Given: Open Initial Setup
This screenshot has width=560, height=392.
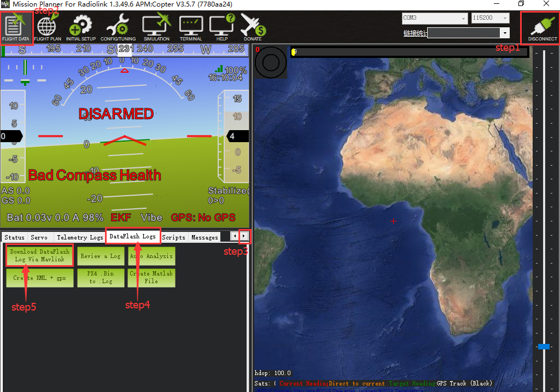Looking at the screenshot, I should 80,27.
